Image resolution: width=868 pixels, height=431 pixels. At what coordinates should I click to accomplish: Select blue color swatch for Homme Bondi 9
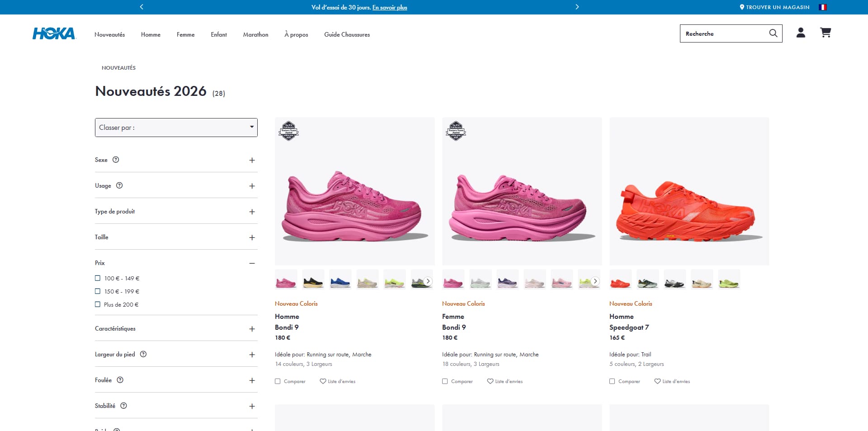click(340, 279)
